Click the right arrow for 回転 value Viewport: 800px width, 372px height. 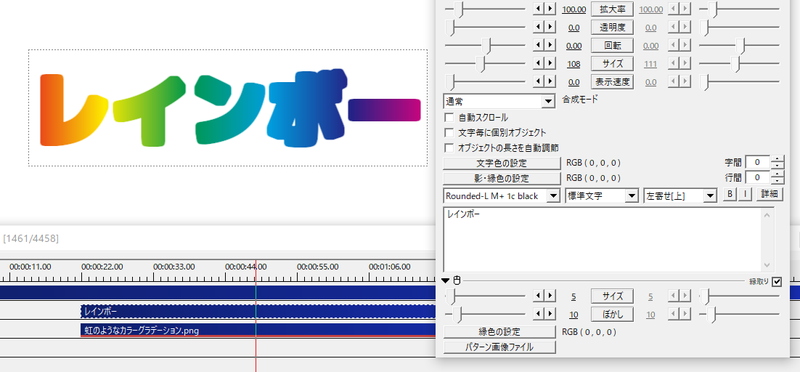tap(550, 45)
